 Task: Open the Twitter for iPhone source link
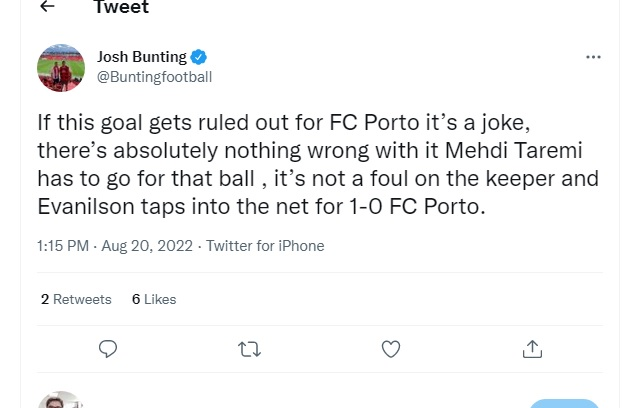pos(265,245)
